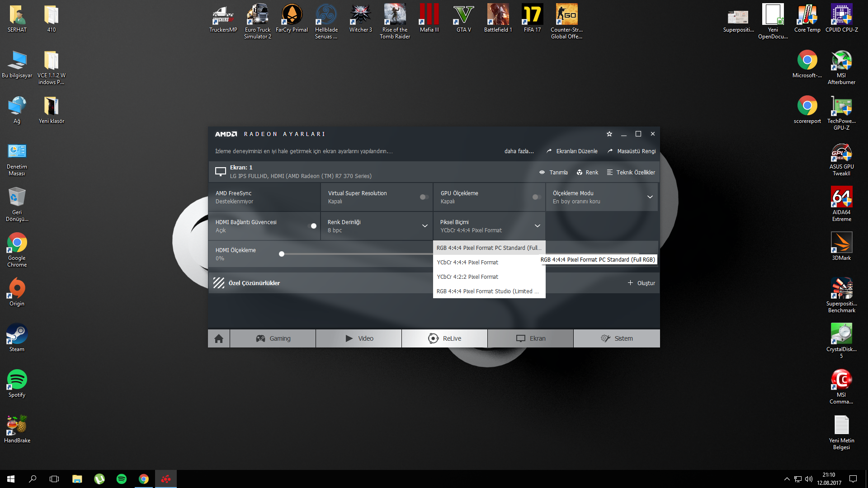
Task: Click the striped Özel Çözünürlükler icon
Action: point(219,283)
